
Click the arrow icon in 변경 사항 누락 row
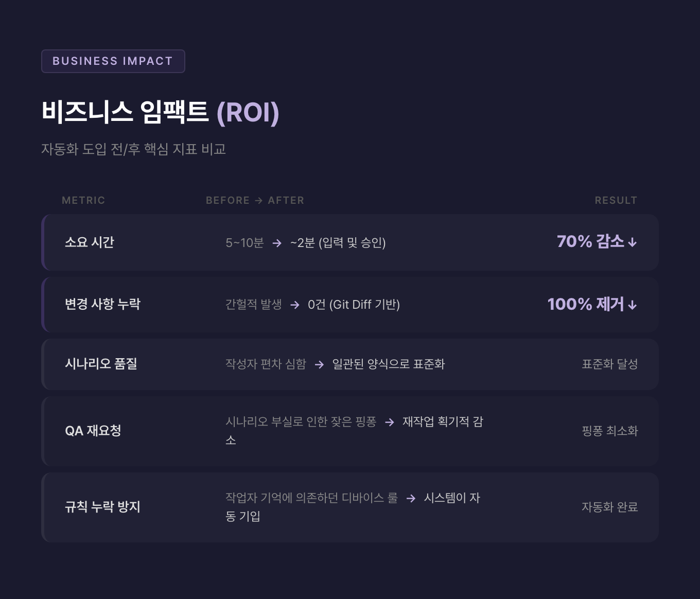295,305
